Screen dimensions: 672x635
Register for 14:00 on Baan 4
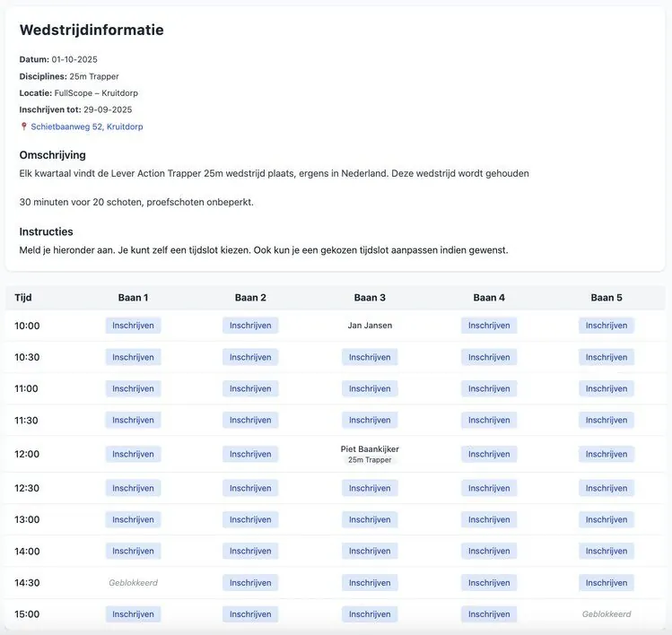489,551
